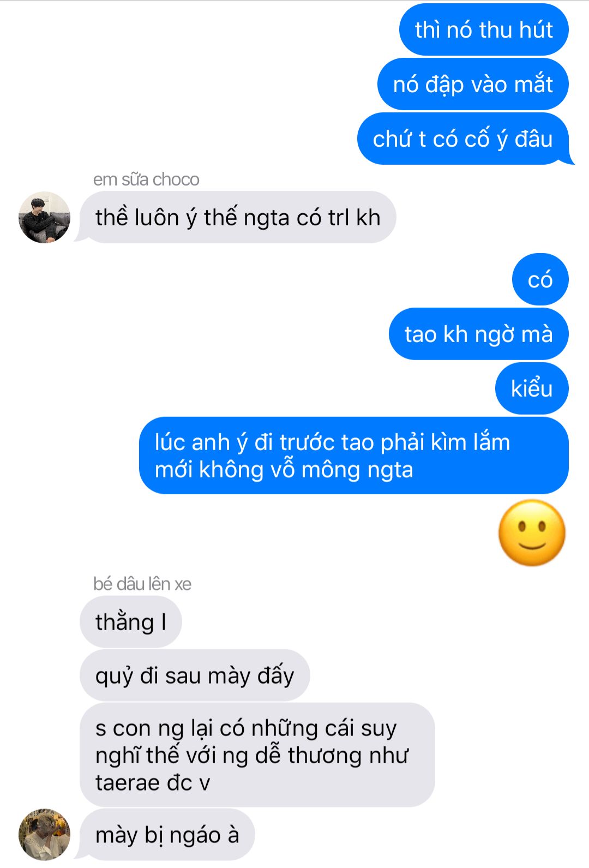Tap the bé dâu lên xe avatar
The width and height of the screenshot is (589, 868).
(44, 834)
